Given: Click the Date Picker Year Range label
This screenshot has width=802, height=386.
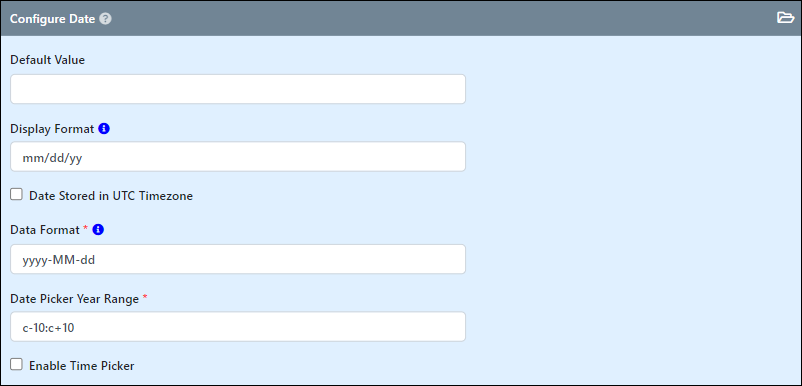Looking at the screenshot, I should pyautogui.click(x=75, y=299).
